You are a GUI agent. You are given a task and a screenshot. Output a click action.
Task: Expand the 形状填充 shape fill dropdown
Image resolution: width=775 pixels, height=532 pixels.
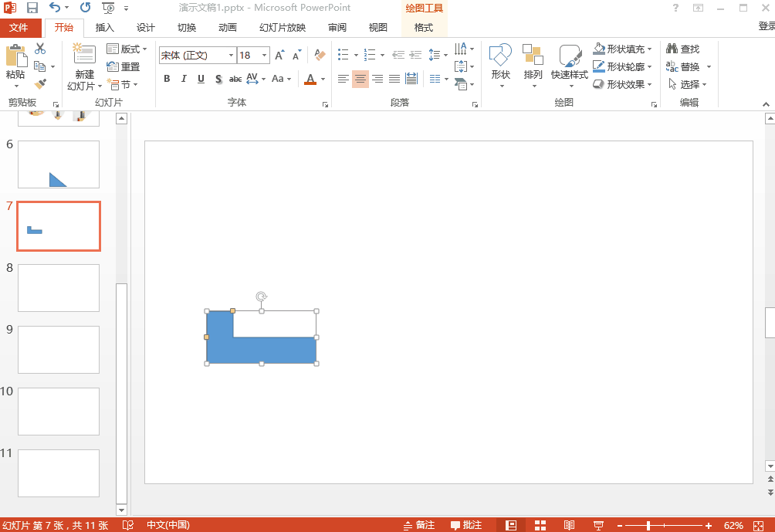pyautogui.click(x=649, y=49)
